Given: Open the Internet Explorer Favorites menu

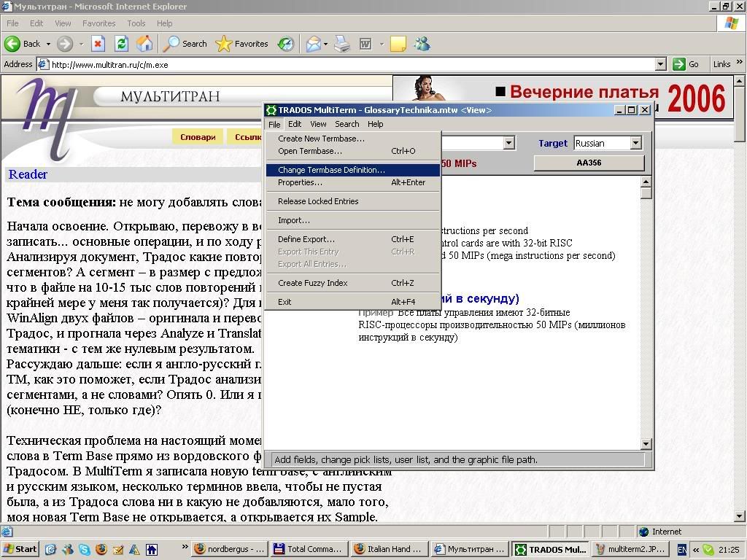Looking at the screenshot, I should click(x=98, y=23).
